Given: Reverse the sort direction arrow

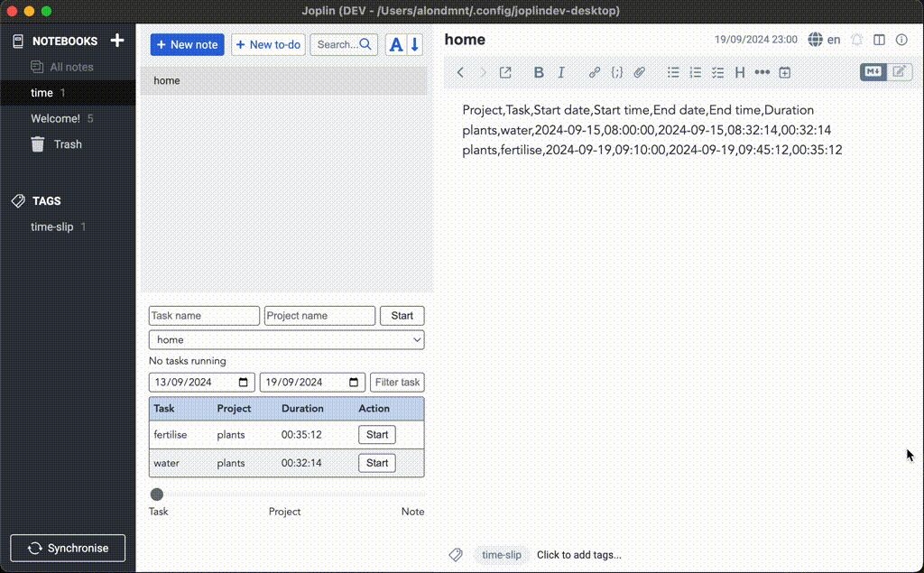Looking at the screenshot, I should [415, 45].
